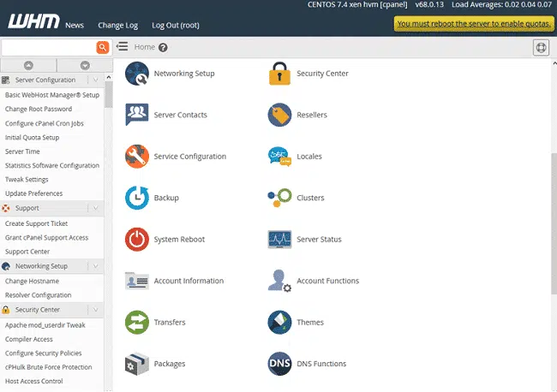
Task: Click the sidebar vertical scrollbar thumb
Action: 109,94
